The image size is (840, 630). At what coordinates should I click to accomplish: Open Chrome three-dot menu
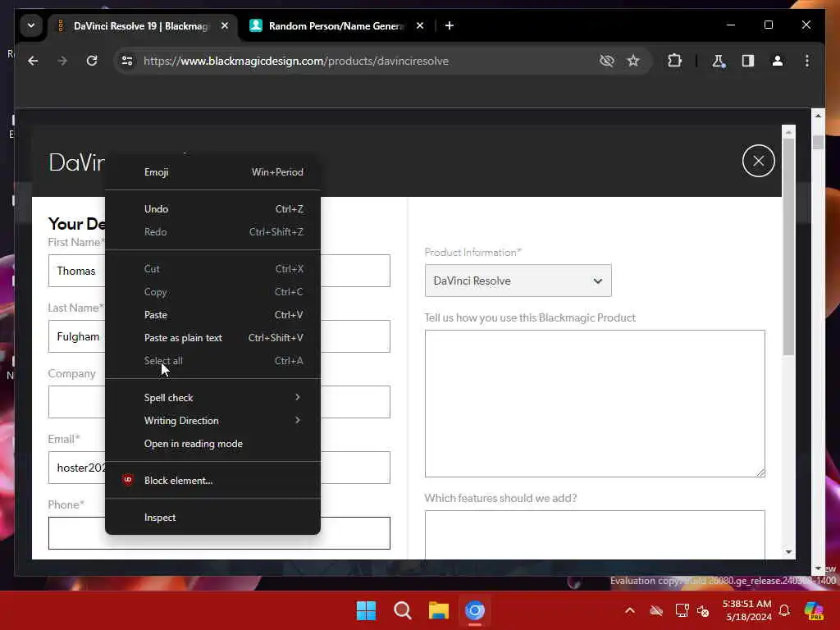click(x=807, y=61)
